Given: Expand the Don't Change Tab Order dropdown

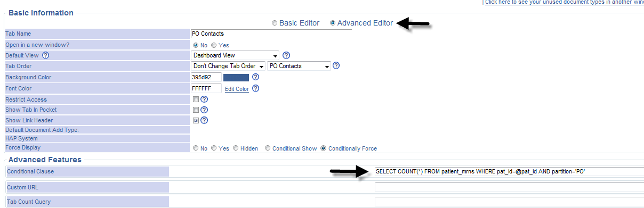Looking at the screenshot, I should pos(228,66).
